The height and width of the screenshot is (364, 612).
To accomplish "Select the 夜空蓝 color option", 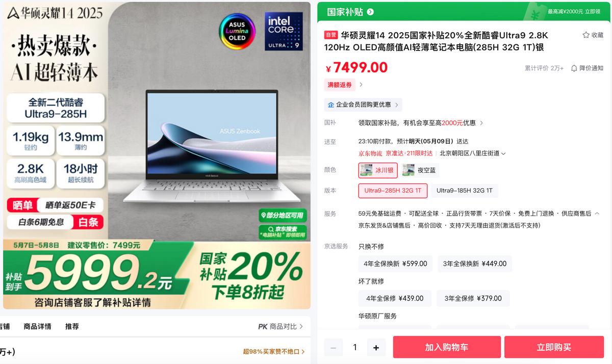I will 420,170.
